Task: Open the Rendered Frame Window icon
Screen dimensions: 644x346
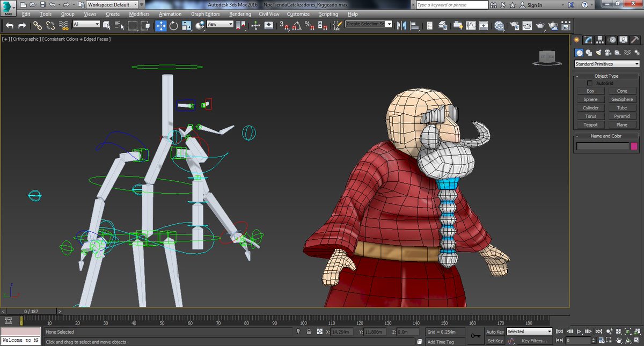Action: [x=528, y=25]
